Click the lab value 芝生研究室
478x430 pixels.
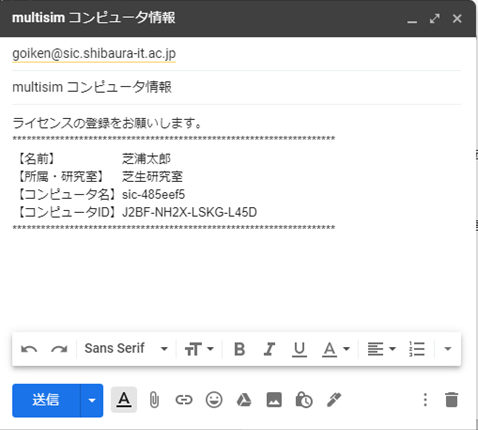pos(152,177)
